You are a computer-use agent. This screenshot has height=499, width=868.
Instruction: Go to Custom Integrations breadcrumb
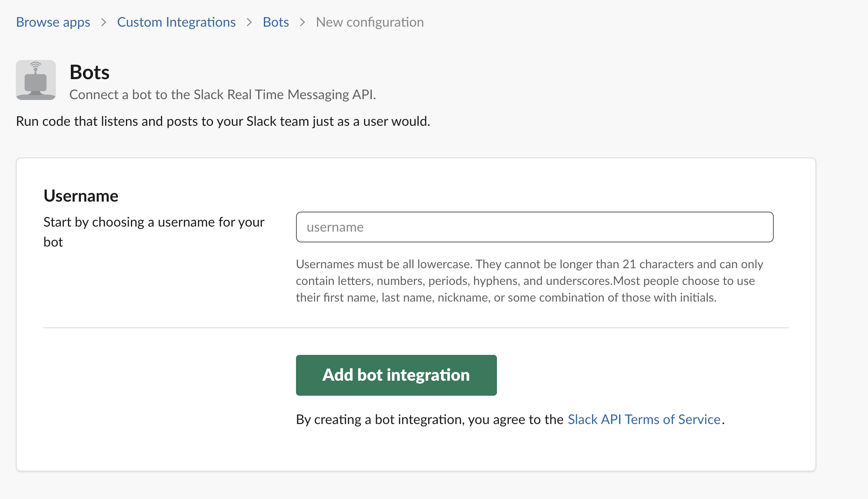176,22
